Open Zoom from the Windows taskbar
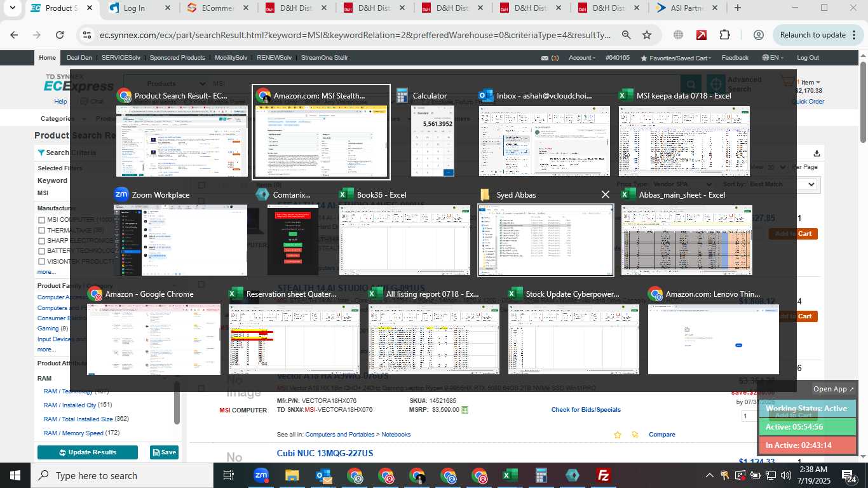 (x=261, y=475)
